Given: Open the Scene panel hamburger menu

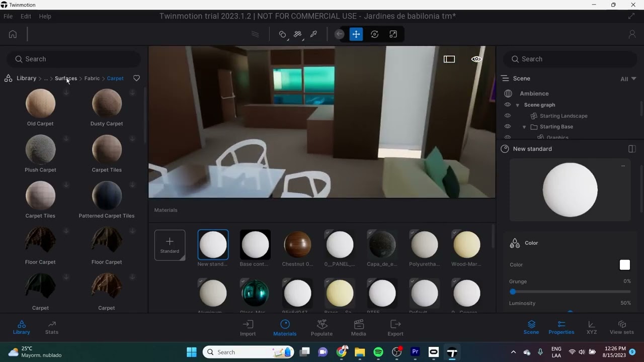Looking at the screenshot, I should [505, 78].
